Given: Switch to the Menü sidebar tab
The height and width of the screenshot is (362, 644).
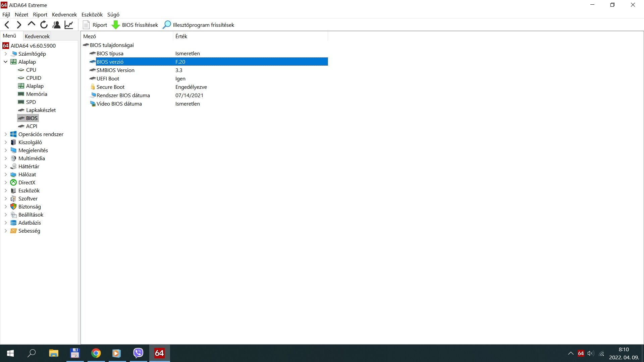Looking at the screenshot, I should 10,36.
